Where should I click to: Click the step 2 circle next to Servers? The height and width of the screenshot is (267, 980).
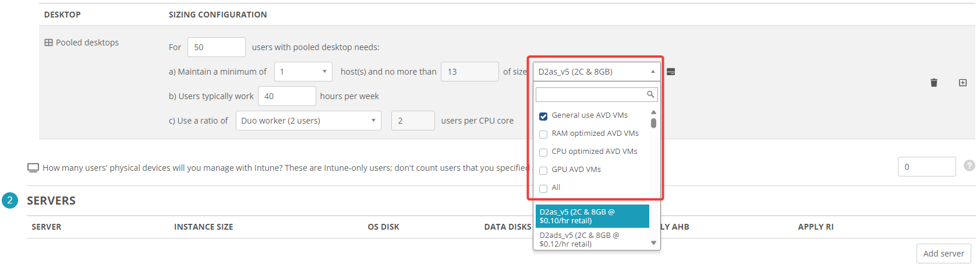point(10,201)
